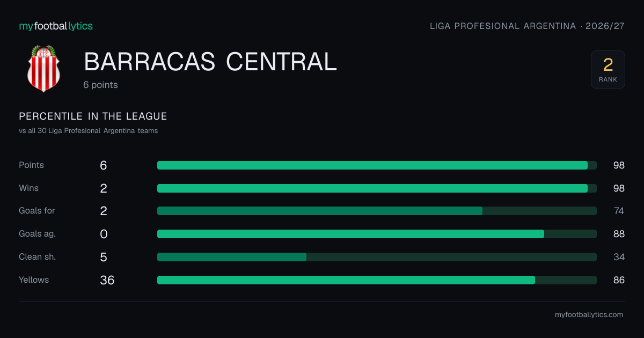Click the rank 2 badge
Viewport: 644px width, 338px height.
[x=608, y=70]
